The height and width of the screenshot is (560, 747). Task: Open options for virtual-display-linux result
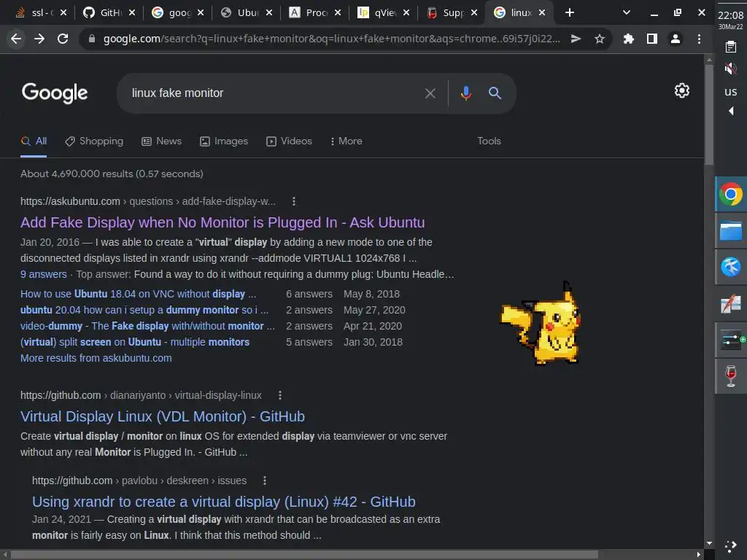[x=280, y=395]
